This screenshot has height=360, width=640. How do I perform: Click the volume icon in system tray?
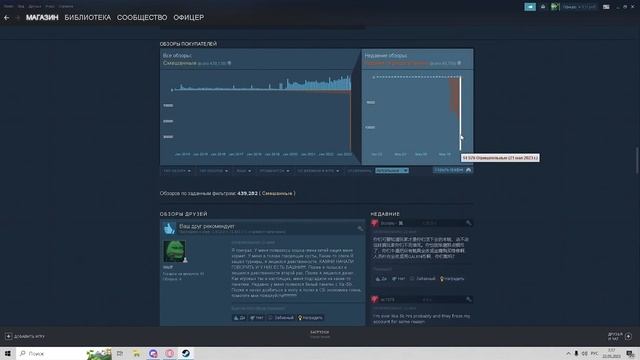(x=584, y=353)
